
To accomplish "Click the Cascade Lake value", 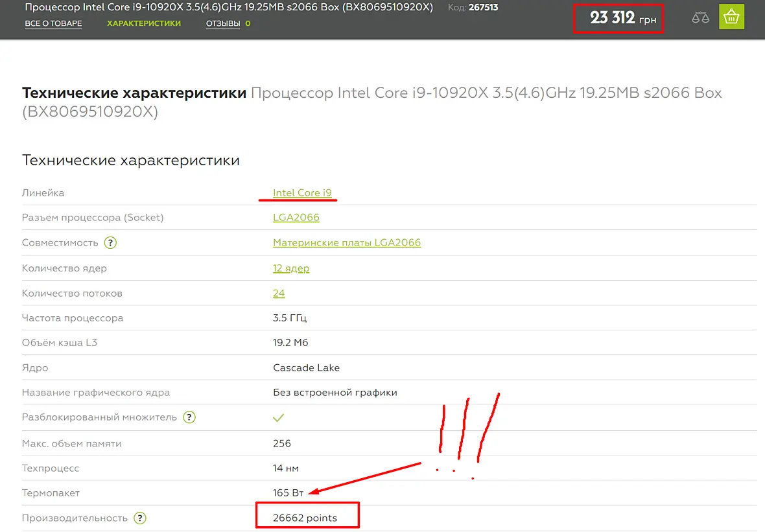I will (307, 367).
